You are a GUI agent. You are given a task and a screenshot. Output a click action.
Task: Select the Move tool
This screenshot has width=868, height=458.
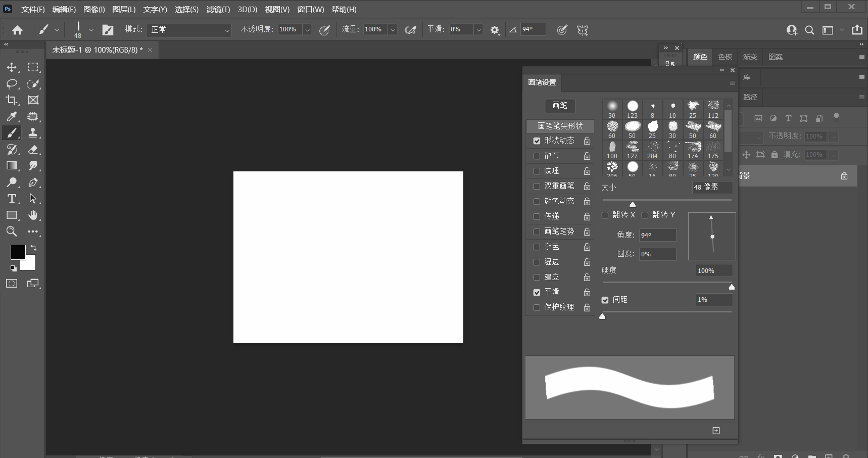(12, 67)
